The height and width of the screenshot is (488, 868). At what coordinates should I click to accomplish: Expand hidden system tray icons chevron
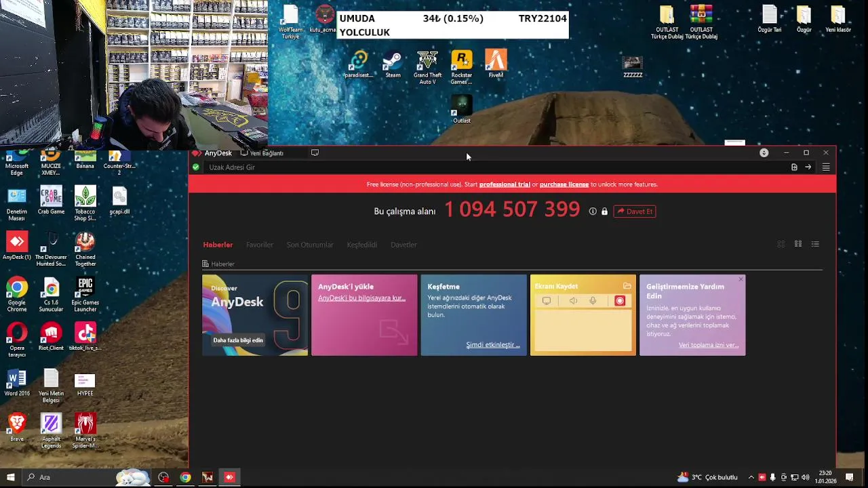coord(751,477)
